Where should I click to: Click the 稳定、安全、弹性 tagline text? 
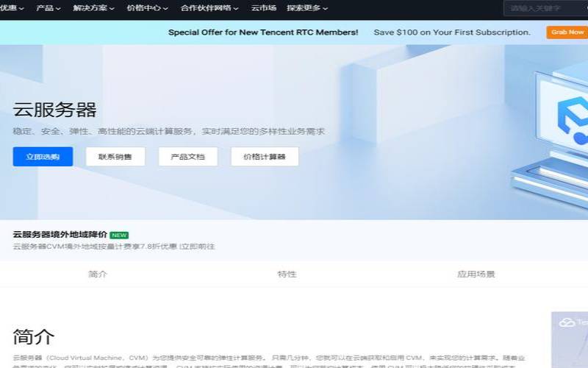169,132
